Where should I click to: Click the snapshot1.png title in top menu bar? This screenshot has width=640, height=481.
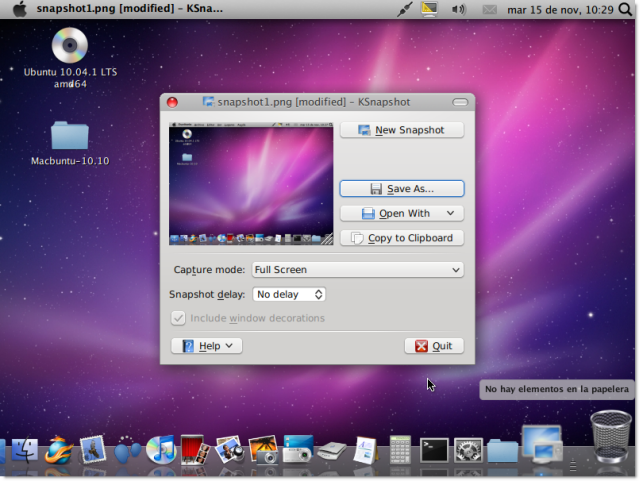(x=129, y=9)
